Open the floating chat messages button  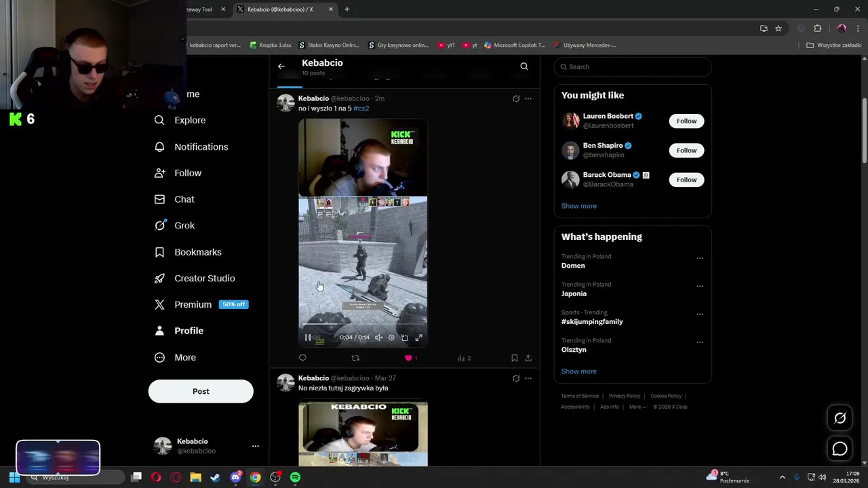[840, 449]
